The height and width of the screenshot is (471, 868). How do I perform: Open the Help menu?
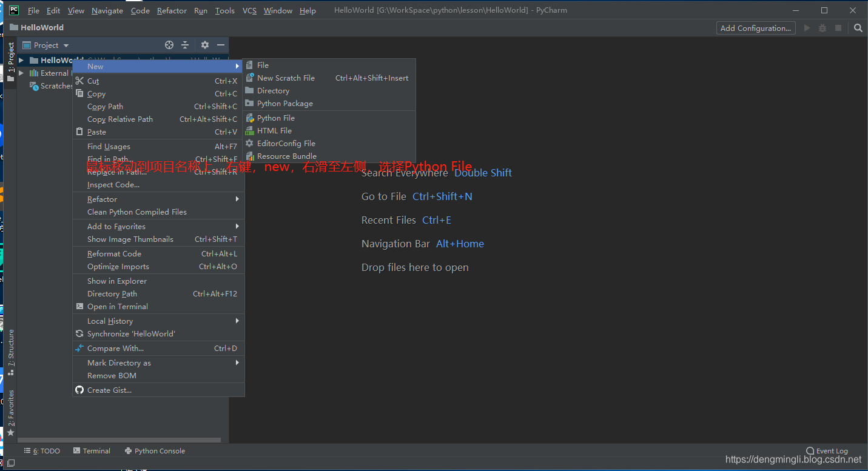tap(308, 11)
